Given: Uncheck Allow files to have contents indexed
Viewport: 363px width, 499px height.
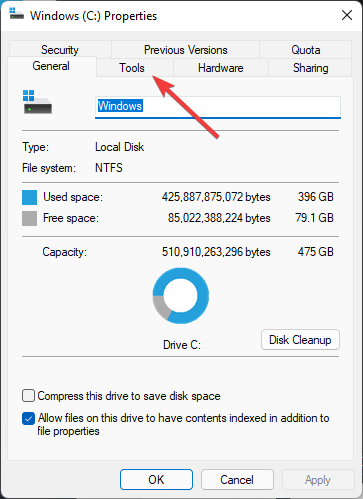Looking at the screenshot, I should [28, 419].
